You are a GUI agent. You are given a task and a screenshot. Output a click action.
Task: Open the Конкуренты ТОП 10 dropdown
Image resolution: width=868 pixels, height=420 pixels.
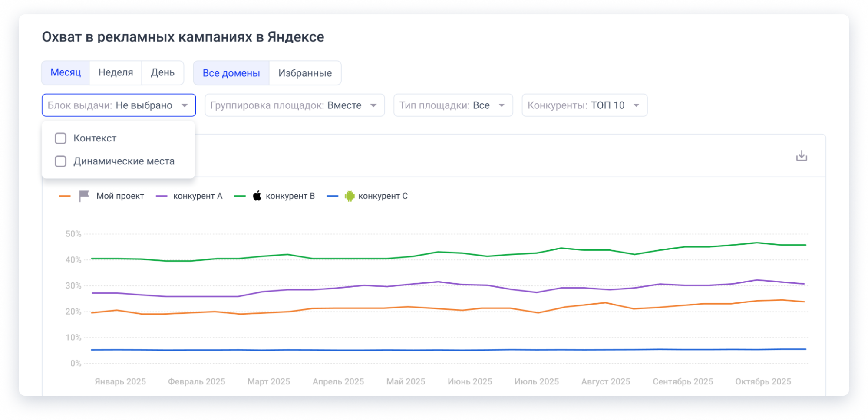point(584,105)
